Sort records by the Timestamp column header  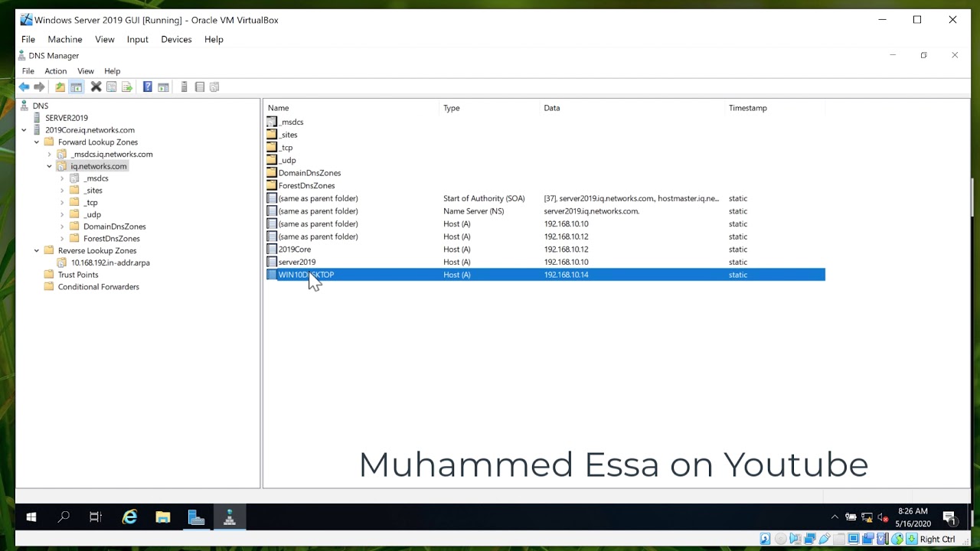click(x=775, y=108)
